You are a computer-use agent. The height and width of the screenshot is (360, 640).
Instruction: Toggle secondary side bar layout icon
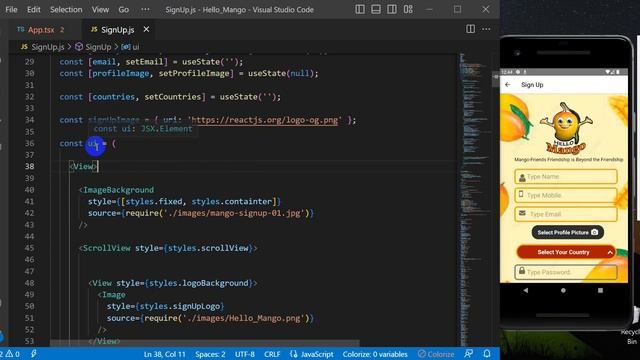392,9
